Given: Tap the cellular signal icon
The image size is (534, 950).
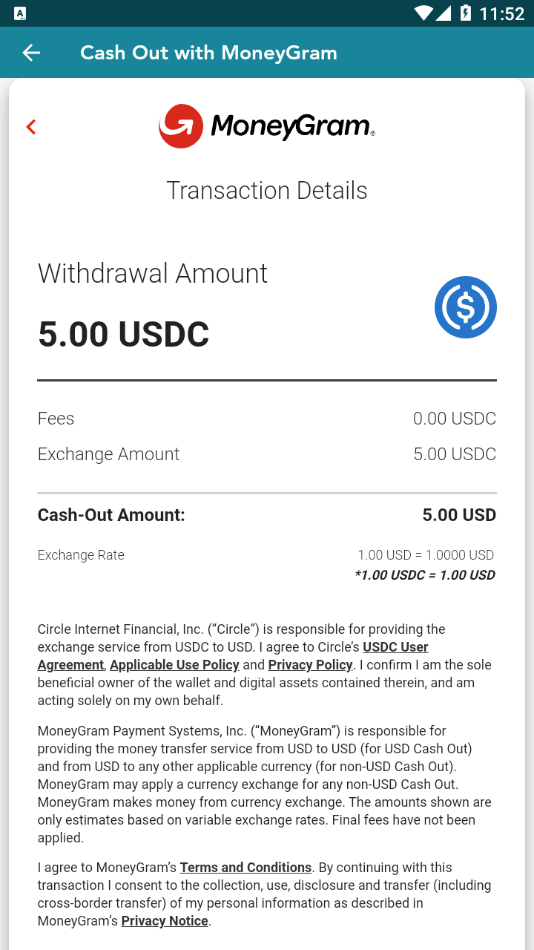Looking at the screenshot, I should 443,13.
